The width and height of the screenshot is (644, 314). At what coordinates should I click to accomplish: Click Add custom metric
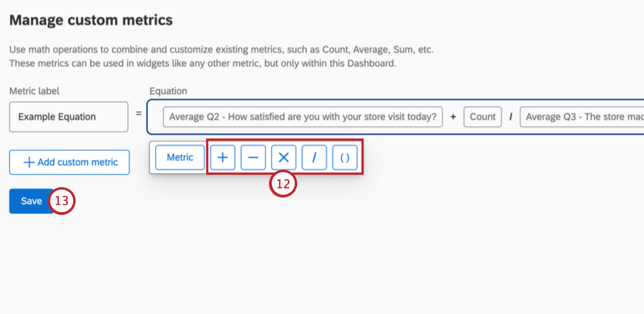(69, 162)
